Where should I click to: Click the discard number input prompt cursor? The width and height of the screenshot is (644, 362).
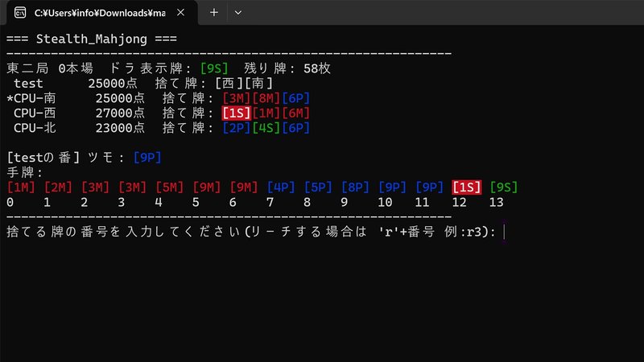point(505,232)
